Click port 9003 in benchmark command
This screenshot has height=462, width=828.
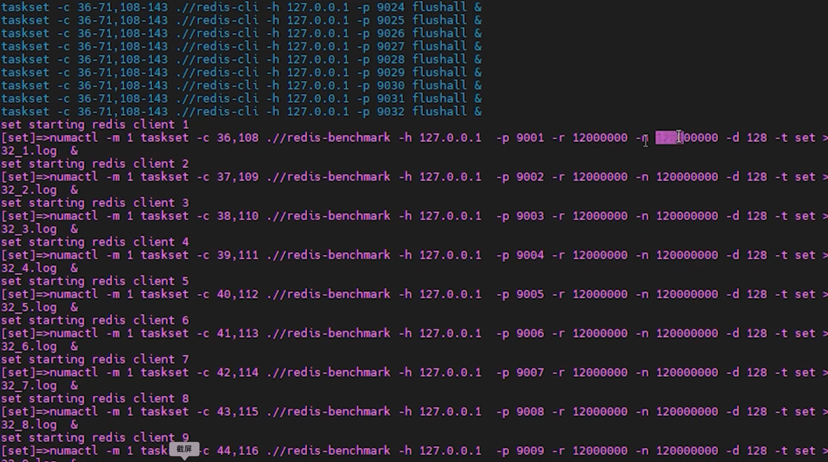coord(530,216)
